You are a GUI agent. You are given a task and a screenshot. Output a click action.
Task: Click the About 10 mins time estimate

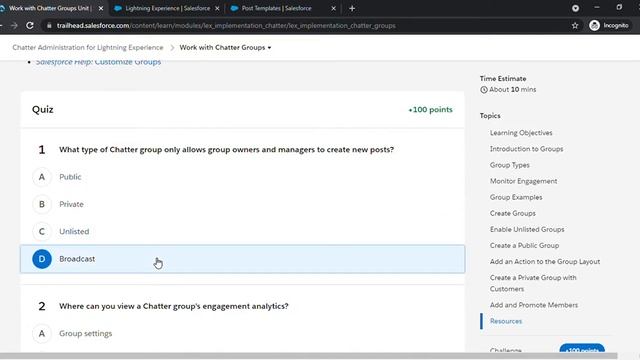click(513, 89)
